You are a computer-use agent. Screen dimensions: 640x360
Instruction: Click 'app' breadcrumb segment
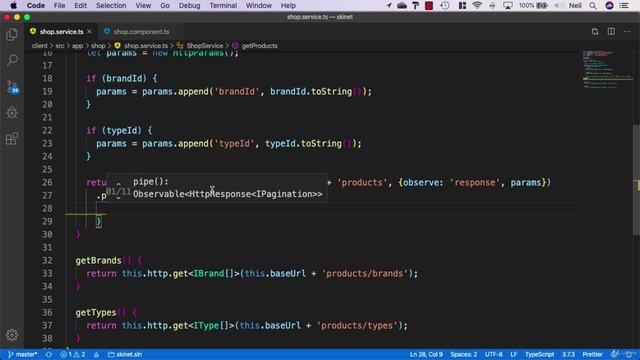click(78, 46)
